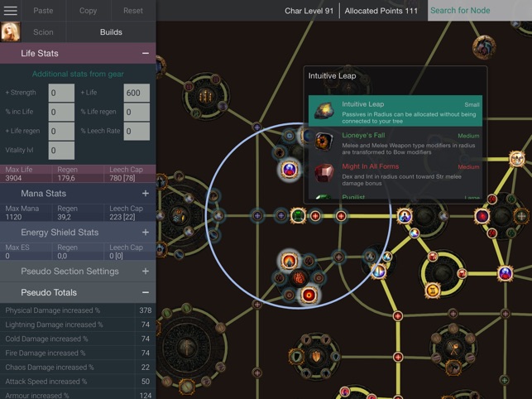Click the Might In All Forms jewel icon
Image resolution: width=532 pixels, height=399 pixels.
[324, 173]
